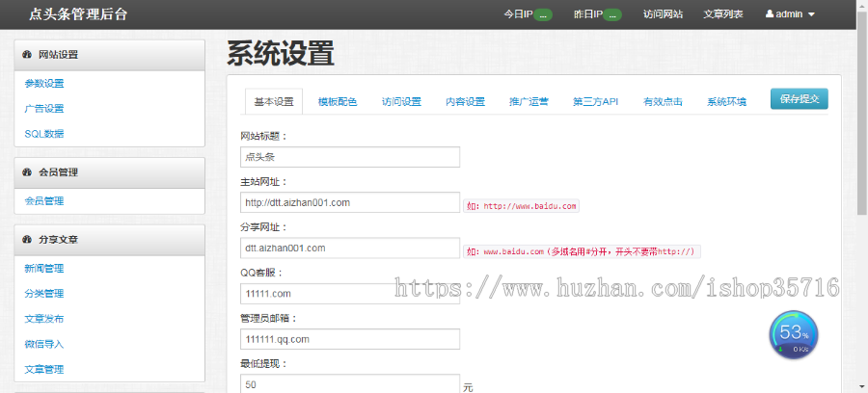The width and height of the screenshot is (868, 393).
Task: Open 参数设置 in the sidebar
Action: click(44, 84)
